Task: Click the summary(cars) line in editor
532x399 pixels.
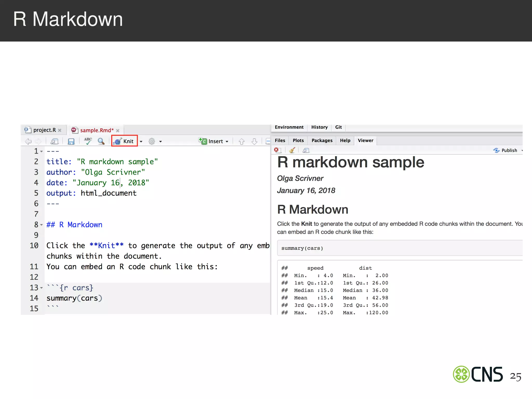Action: click(x=74, y=298)
